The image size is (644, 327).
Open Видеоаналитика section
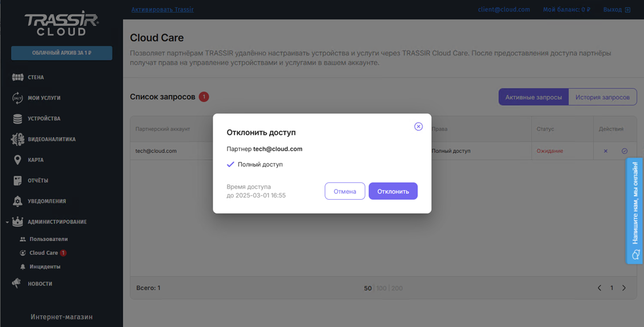(x=51, y=139)
